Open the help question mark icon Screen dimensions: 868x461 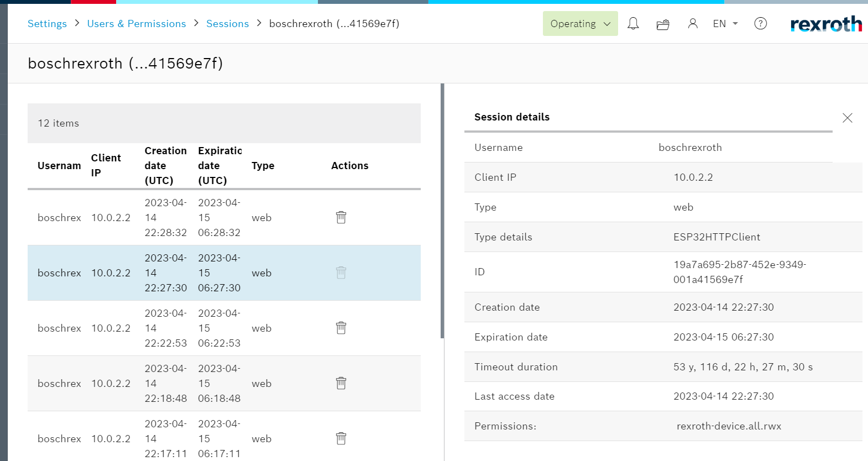[x=761, y=24]
